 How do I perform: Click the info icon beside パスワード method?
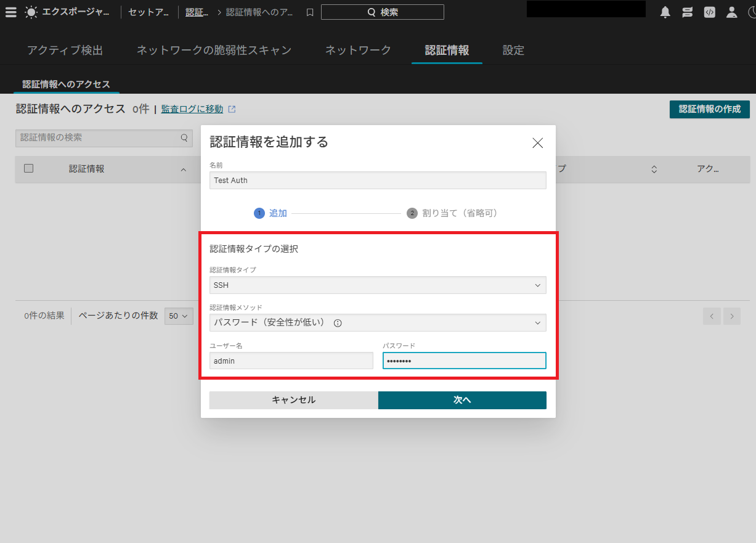(x=338, y=322)
